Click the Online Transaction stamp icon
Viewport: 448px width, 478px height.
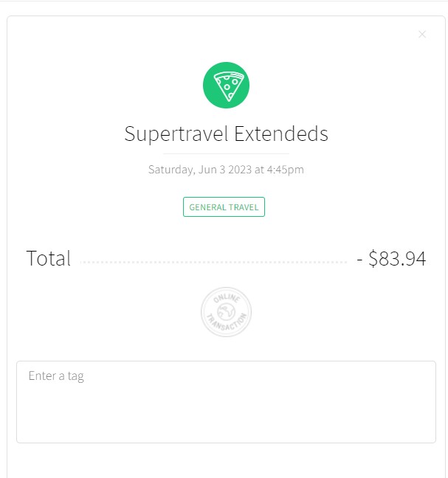point(226,312)
